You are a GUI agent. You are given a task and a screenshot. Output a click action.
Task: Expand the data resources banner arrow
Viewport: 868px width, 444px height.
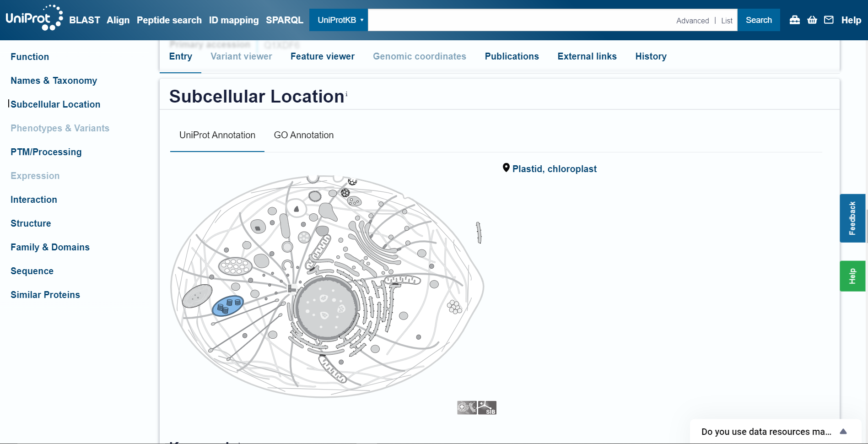(x=843, y=431)
